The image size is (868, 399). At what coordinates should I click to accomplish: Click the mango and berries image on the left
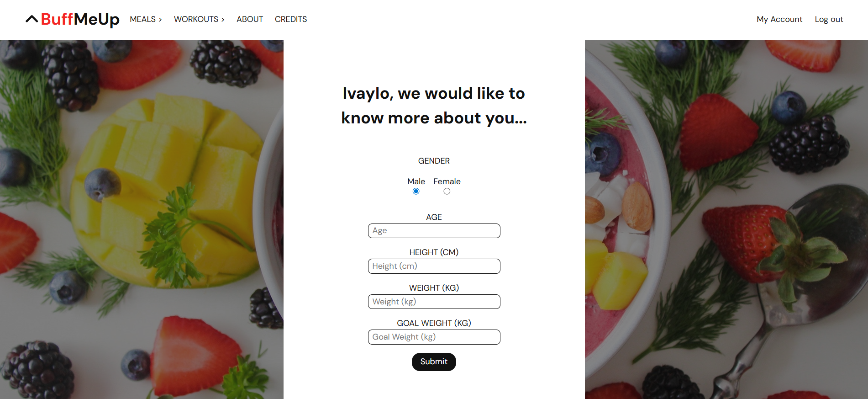click(142, 219)
